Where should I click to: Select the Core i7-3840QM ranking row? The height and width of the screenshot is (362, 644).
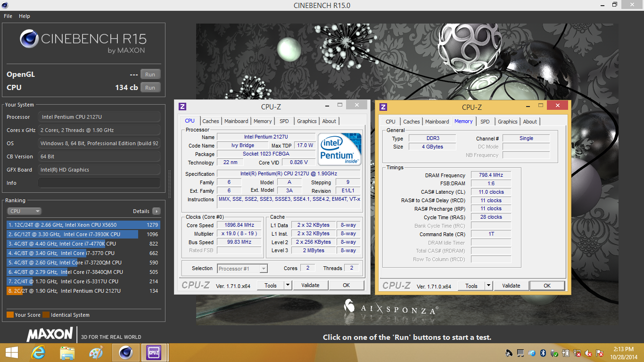tap(83, 272)
